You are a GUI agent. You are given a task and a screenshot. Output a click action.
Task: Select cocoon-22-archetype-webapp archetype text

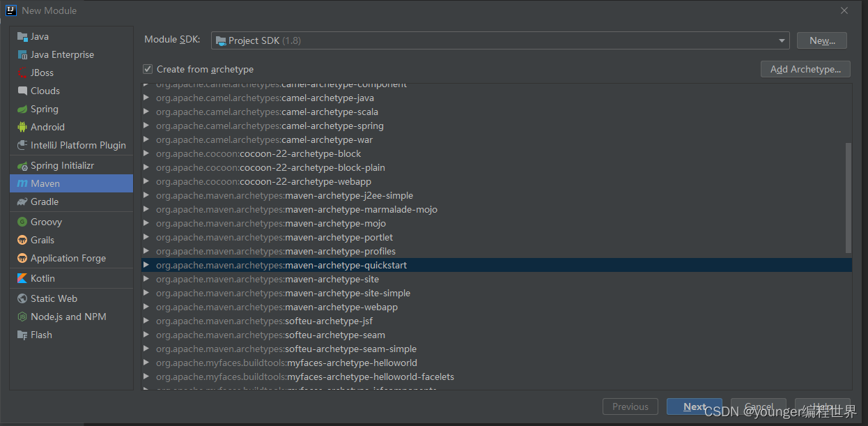point(305,181)
